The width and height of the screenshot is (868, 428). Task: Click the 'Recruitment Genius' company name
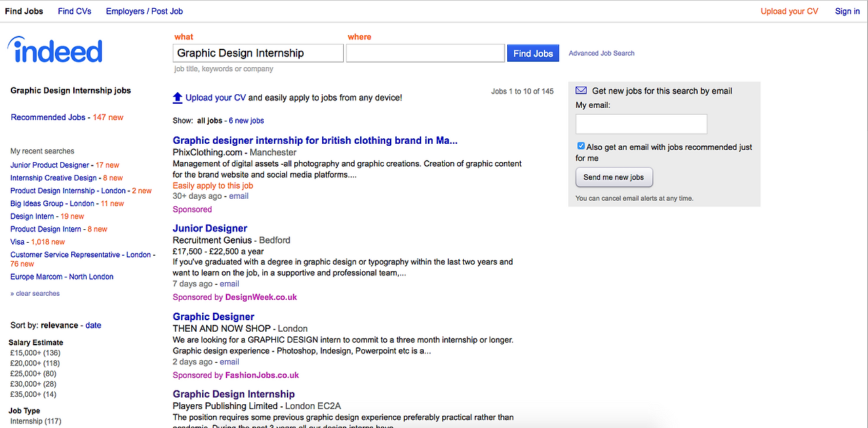212,240
